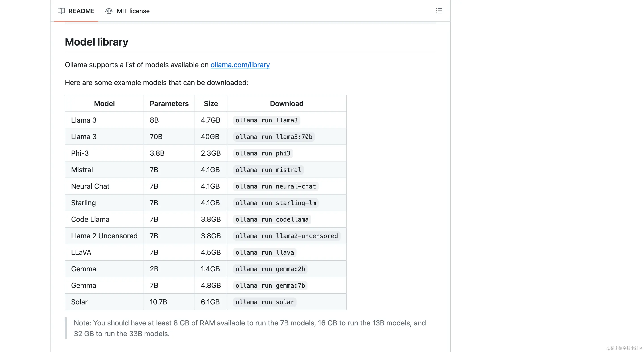Click the 'ollama run gemma:2b' command
The height and width of the screenshot is (352, 644).
[x=270, y=269]
